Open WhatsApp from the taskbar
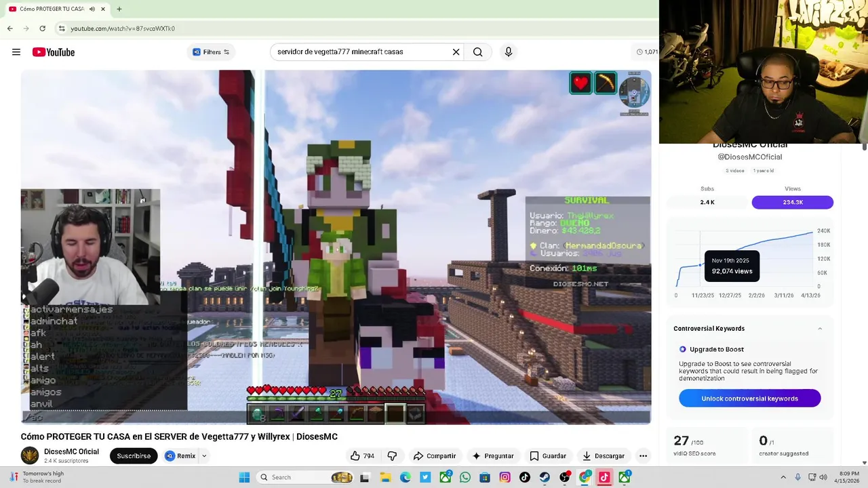 click(x=465, y=477)
